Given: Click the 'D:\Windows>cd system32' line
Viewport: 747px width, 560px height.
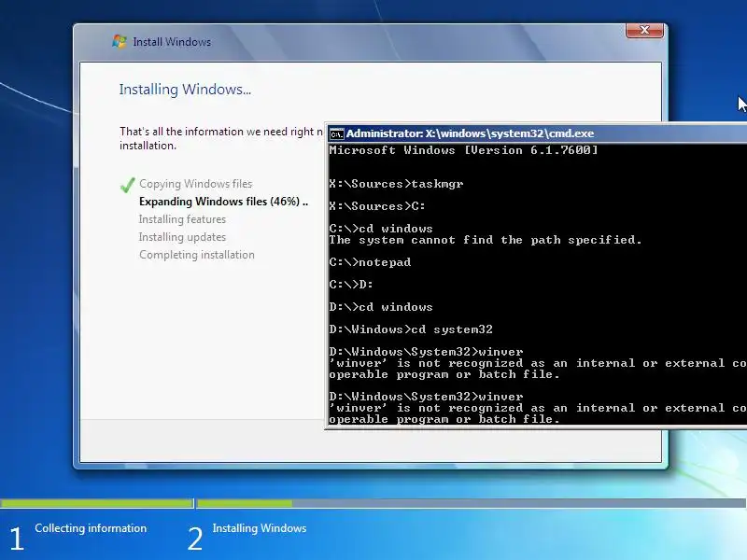Looking at the screenshot, I should pyautogui.click(x=411, y=329).
